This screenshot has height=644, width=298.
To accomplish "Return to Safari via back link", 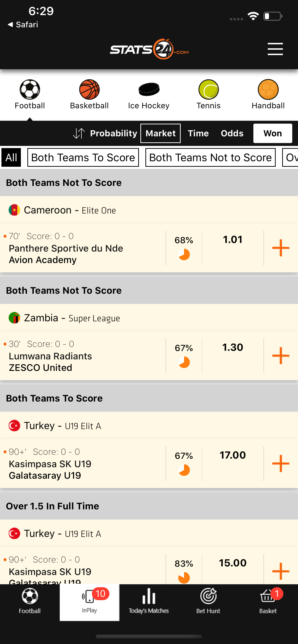I will (23, 24).
